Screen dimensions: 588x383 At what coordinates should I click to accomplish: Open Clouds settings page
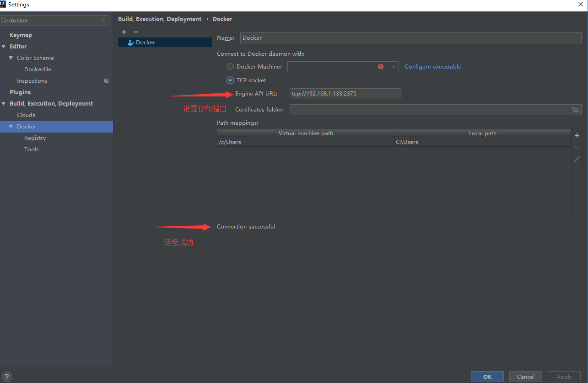coord(26,115)
